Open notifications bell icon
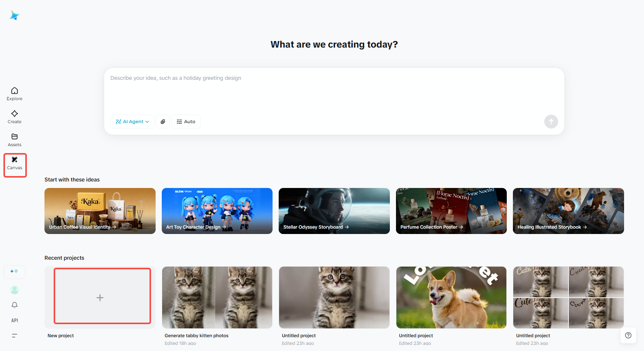The height and width of the screenshot is (351, 644). click(x=15, y=305)
